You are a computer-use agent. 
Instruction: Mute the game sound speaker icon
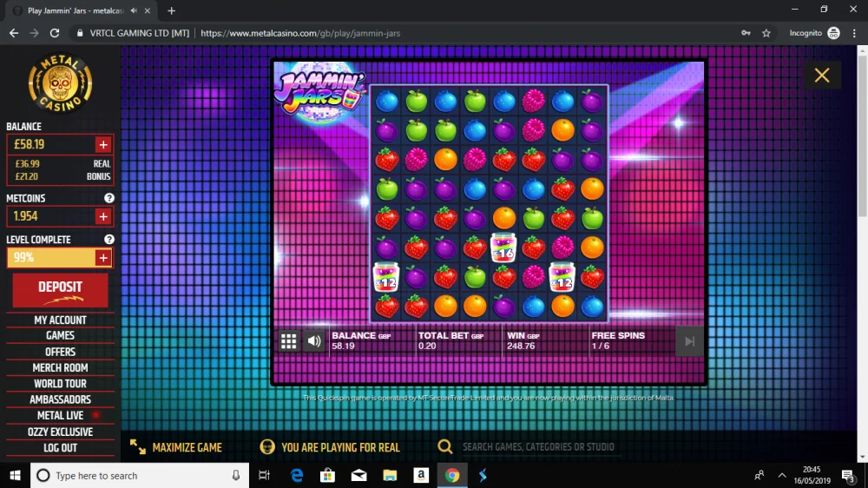(x=314, y=341)
